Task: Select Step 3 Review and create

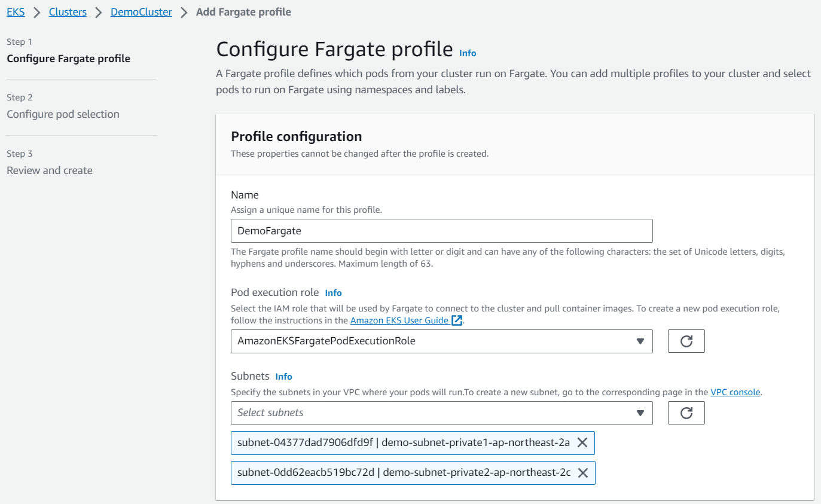Action: [x=50, y=170]
